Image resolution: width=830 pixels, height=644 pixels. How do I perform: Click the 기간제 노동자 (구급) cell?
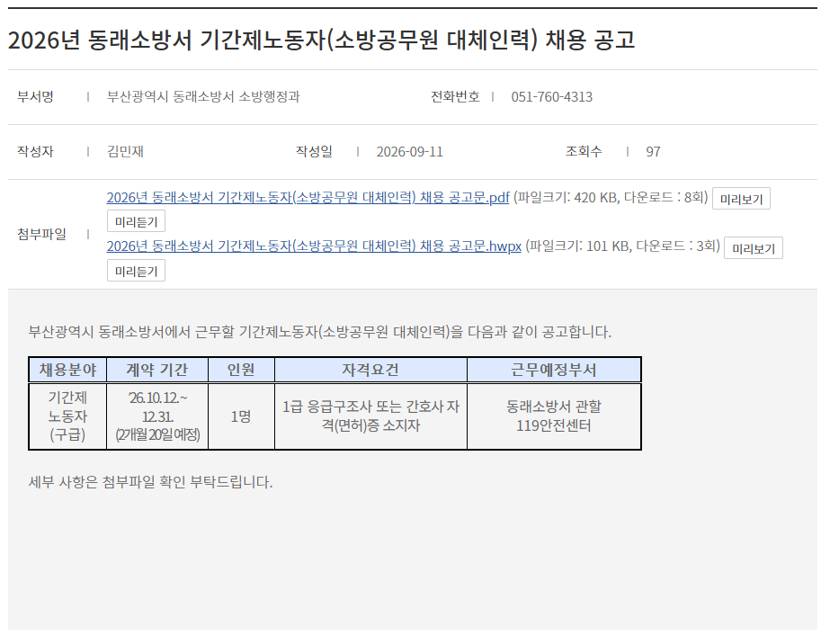[x=67, y=416]
